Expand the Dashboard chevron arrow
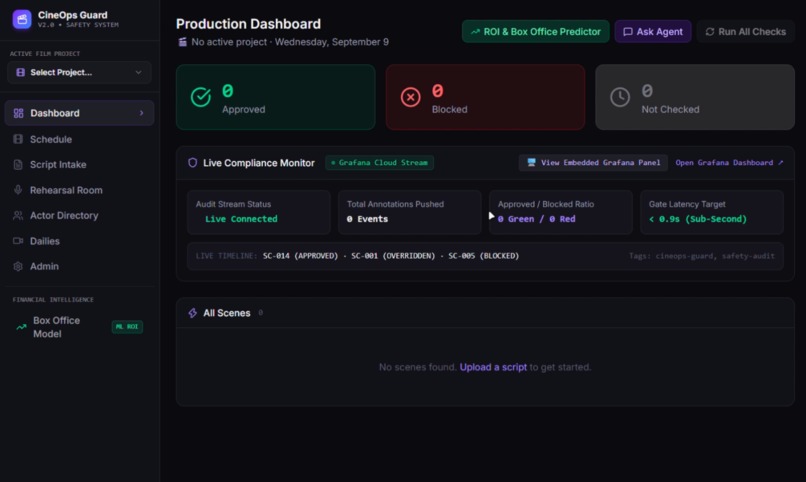This screenshot has height=482, width=806. coord(141,113)
